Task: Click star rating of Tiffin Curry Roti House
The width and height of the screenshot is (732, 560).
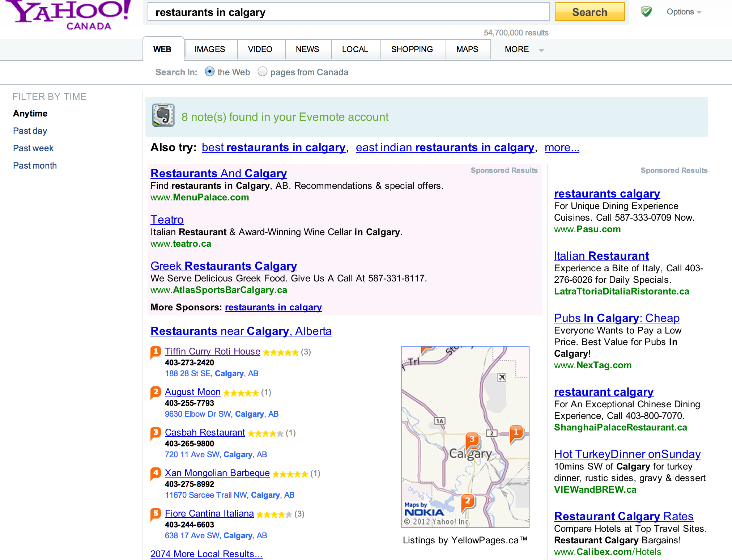Action: [x=281, y=353]
